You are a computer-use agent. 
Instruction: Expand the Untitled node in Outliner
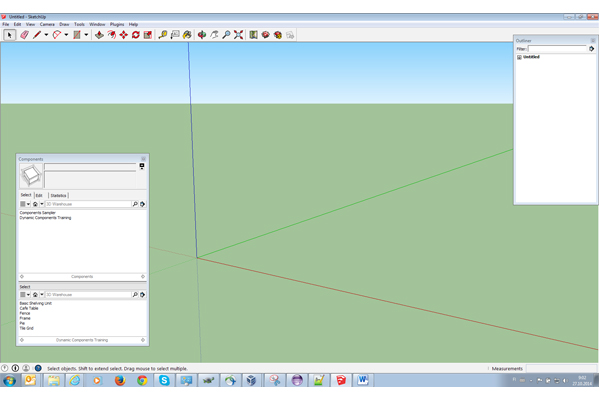[519, 57]
